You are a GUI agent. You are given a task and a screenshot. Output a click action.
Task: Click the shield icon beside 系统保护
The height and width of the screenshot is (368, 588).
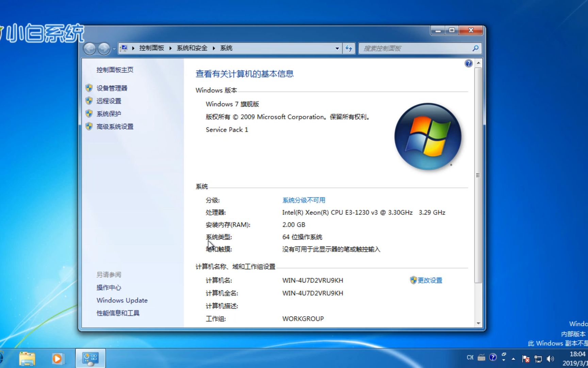[89, 113]
